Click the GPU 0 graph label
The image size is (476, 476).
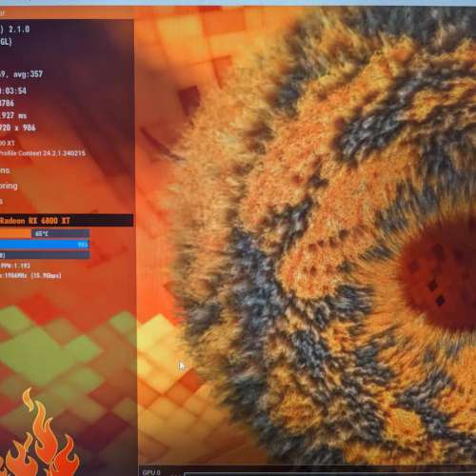tap(151, 472)
